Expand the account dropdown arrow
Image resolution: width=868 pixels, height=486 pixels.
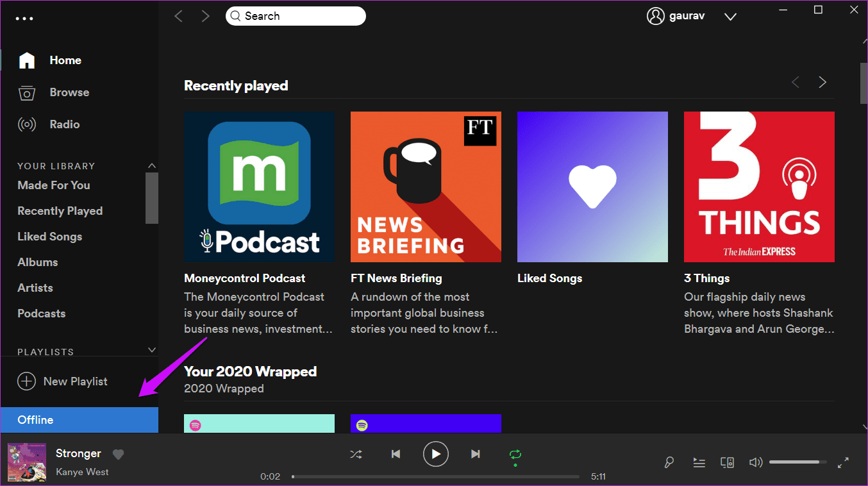(730, 17)
